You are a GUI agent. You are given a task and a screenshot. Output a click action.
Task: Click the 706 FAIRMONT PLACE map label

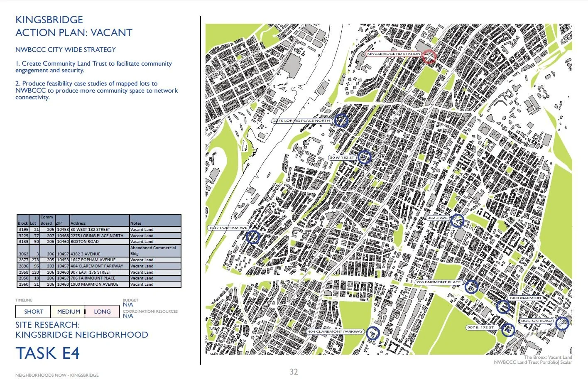click(439, 282)
